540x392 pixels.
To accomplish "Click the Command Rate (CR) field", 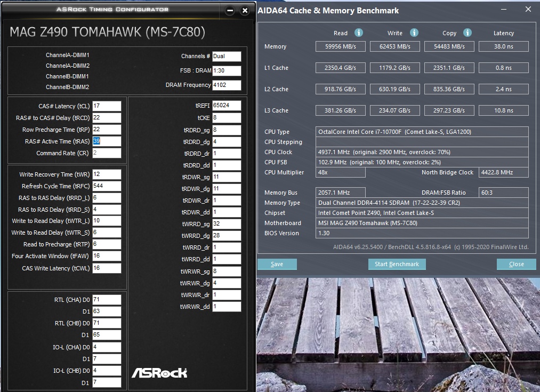I will (x=107, y=153).
